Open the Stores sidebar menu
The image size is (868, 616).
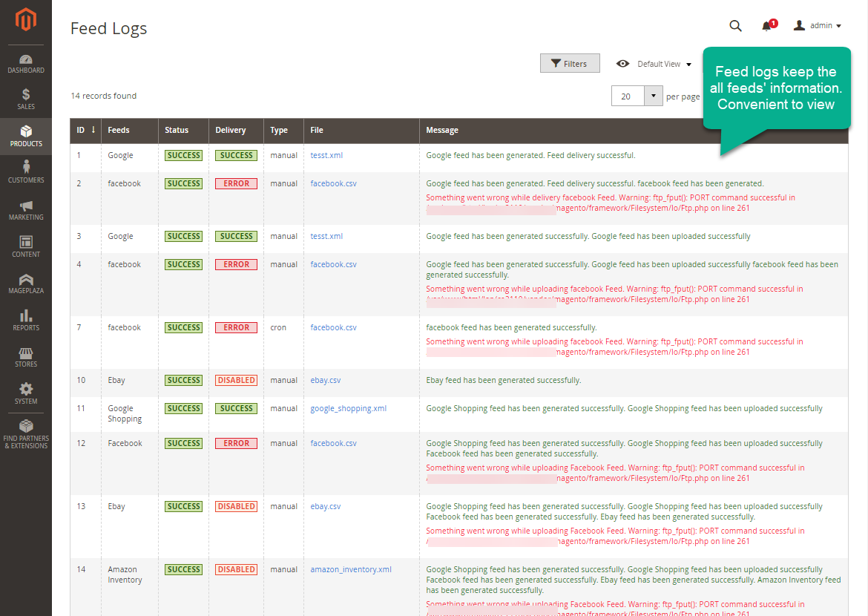pos(25,357)
